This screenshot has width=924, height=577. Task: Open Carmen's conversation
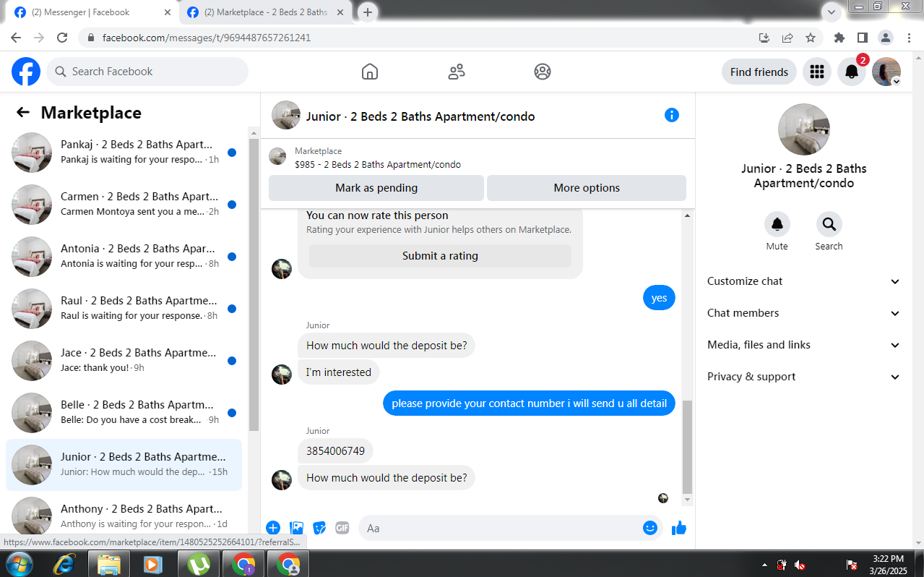point(124,205)
